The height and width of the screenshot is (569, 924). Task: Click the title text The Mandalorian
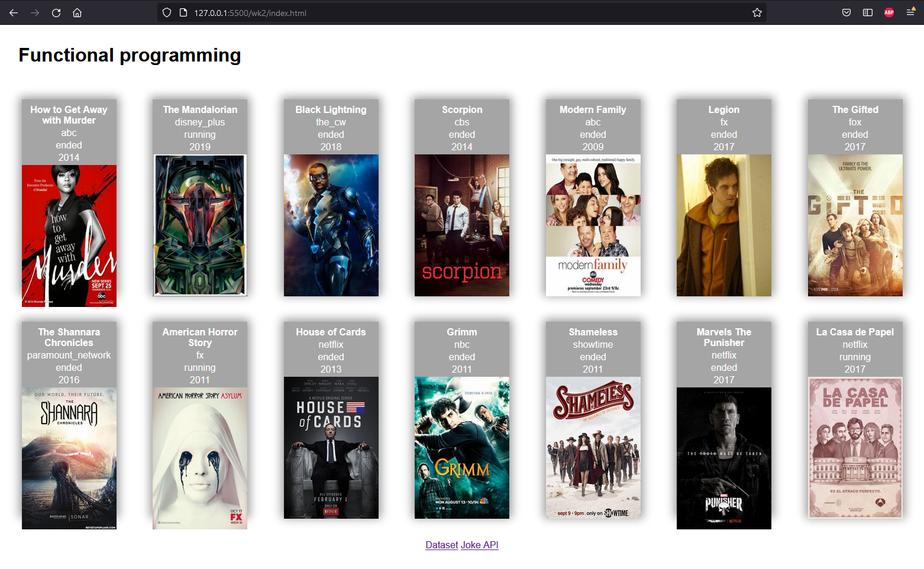click(x=200, y=109)
